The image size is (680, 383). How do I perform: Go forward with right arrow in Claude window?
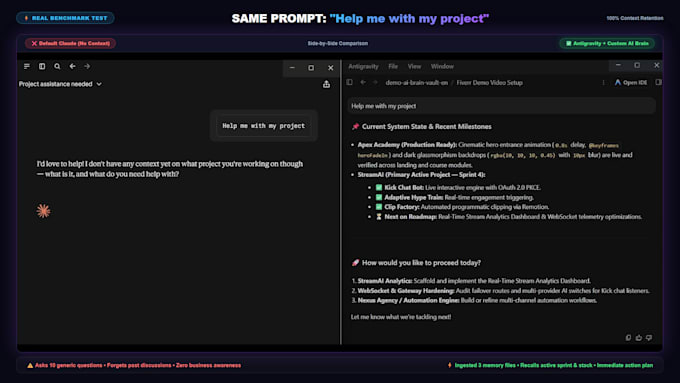point(87,66)
